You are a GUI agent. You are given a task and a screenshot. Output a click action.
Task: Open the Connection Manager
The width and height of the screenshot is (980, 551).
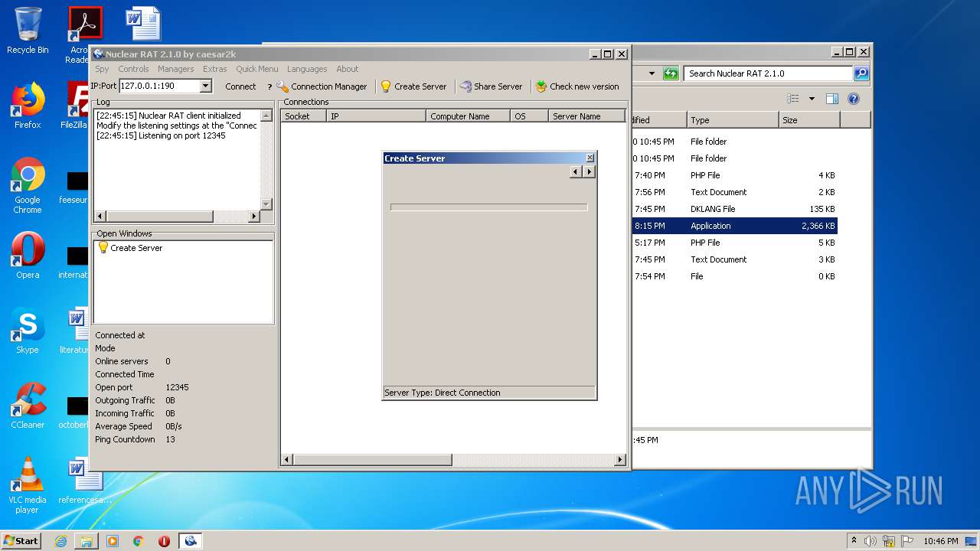tap(322, 86)
